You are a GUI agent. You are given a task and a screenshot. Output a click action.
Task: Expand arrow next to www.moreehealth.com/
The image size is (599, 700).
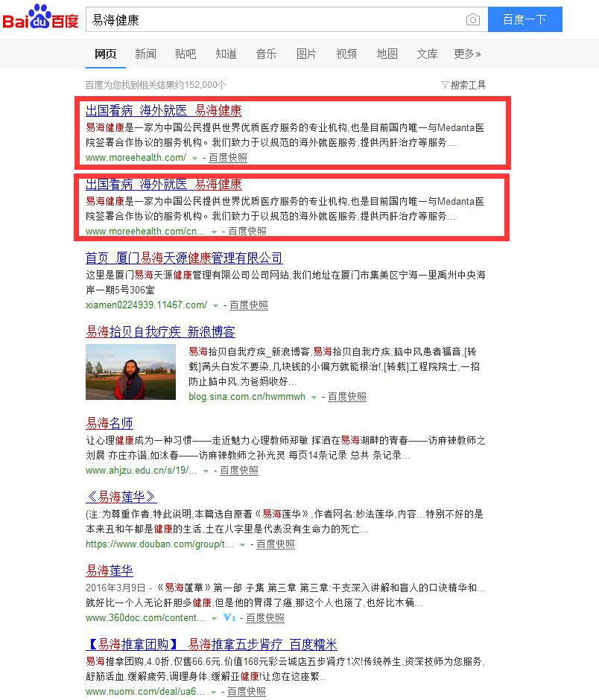[194, 158]
